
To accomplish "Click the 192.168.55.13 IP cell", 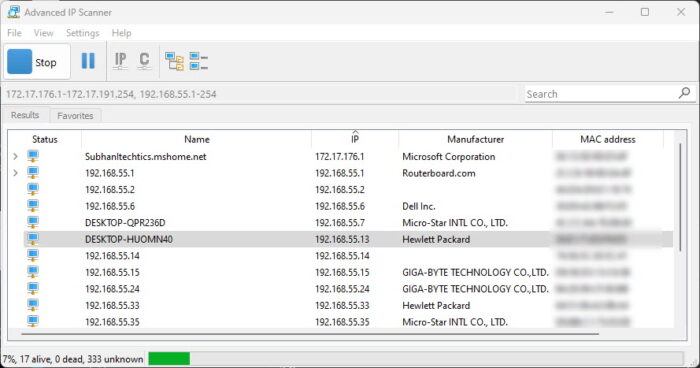I will [342, 239].
